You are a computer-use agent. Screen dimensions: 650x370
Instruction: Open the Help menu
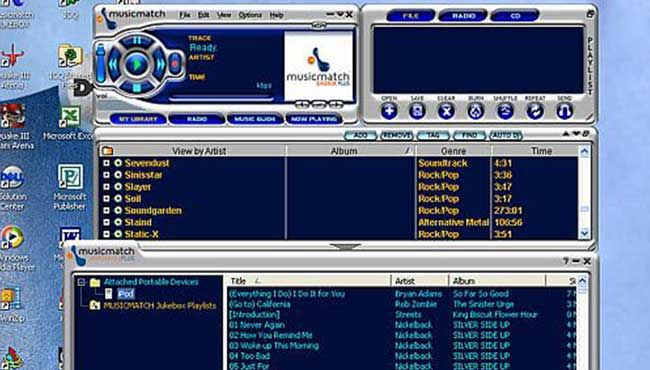point(276,15)
